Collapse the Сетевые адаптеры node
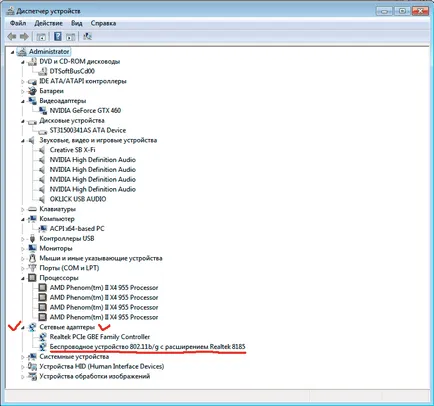The height and width of the screenshot is (406, 434). click(x=23, y=327)
